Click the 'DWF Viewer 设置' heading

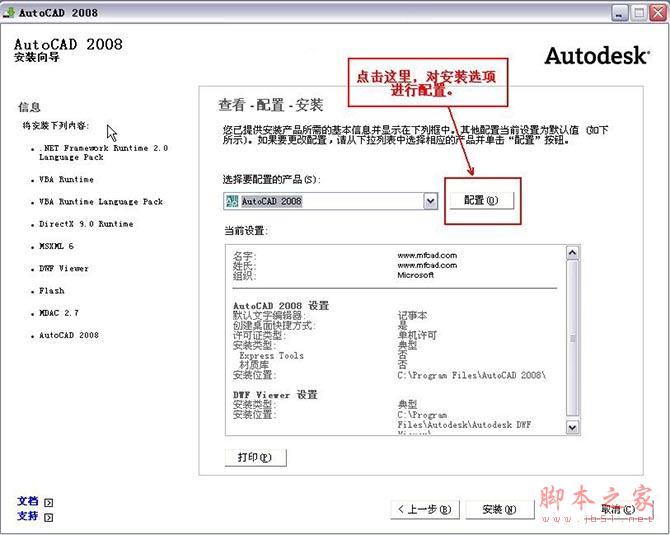tap(275, 394)
